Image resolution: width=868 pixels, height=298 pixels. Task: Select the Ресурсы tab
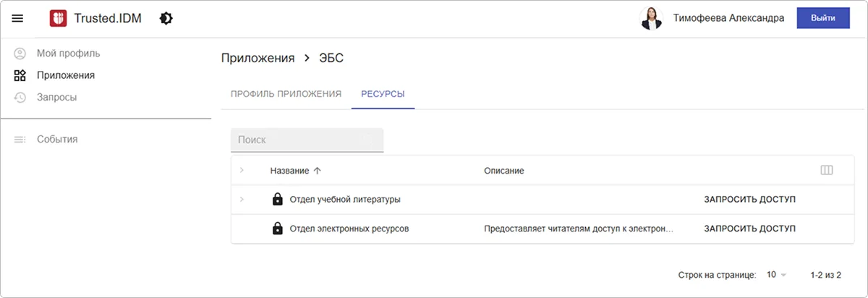383,94
